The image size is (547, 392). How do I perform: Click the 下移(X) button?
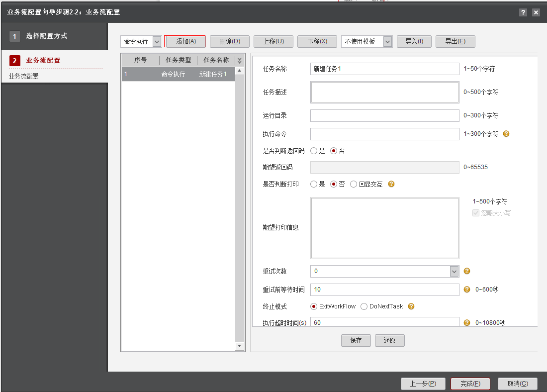pyautogui.click(x=317, y=42)
